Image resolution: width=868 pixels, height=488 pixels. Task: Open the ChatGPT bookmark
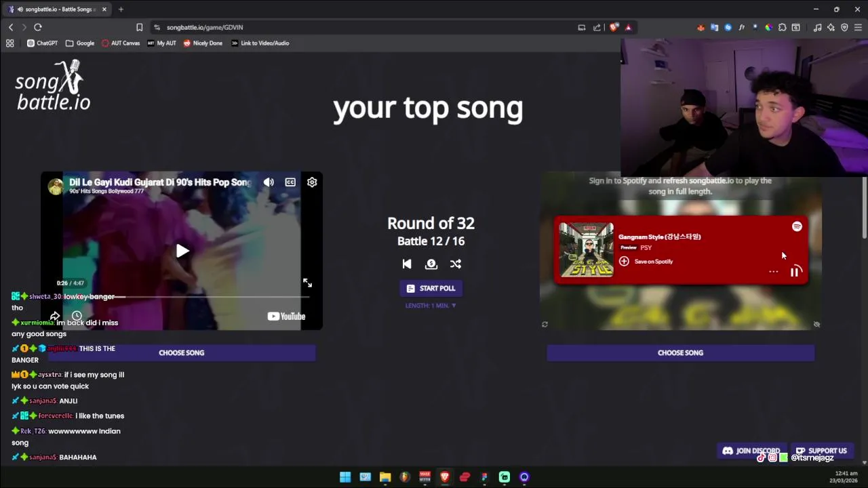pos(42,43)
